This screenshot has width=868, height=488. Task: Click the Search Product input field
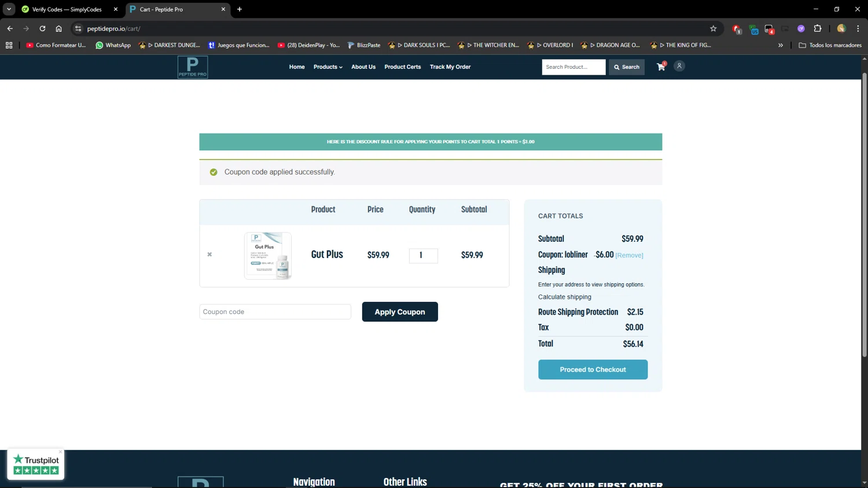click(573, 67)
